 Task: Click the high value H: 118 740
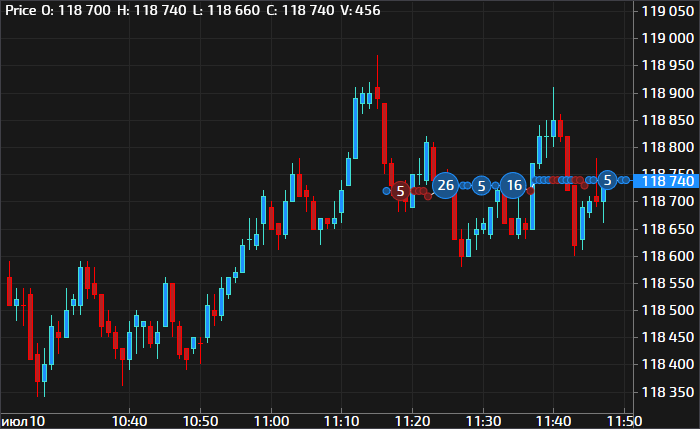[x=159, y=9]
